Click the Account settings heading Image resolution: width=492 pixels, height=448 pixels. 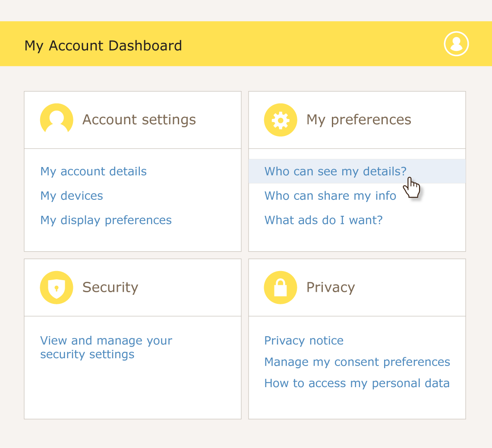[139, 120]
